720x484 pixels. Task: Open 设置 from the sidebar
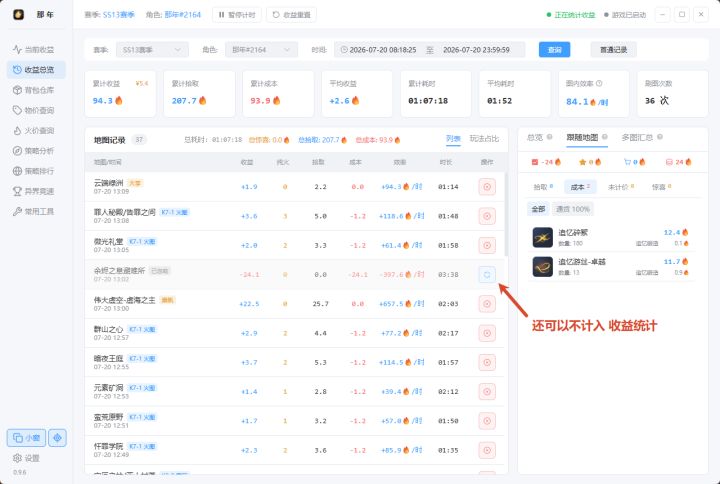[27, 458]
